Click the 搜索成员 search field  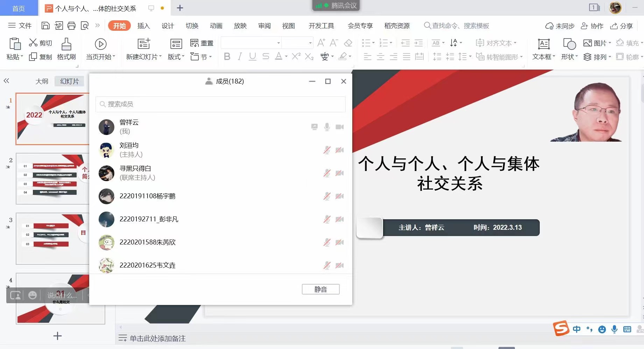[x=220, y=104]
